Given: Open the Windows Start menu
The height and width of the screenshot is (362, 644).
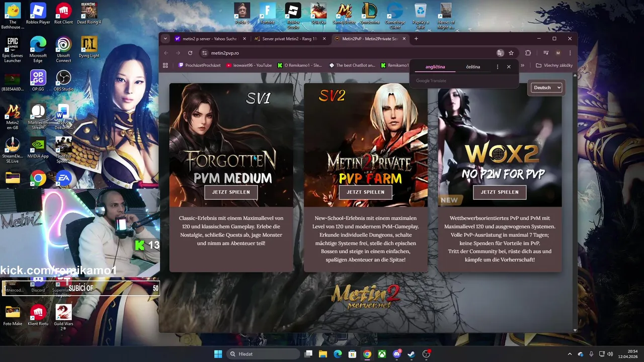Looking at the screenshot, I should pyautogui.click(x=218, y=354).
